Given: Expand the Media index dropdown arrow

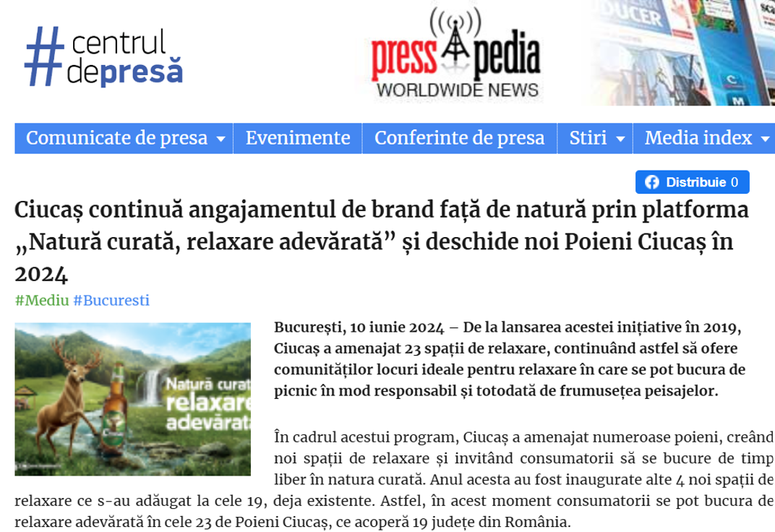Looking at the screenshot, I should coord(765,139).
